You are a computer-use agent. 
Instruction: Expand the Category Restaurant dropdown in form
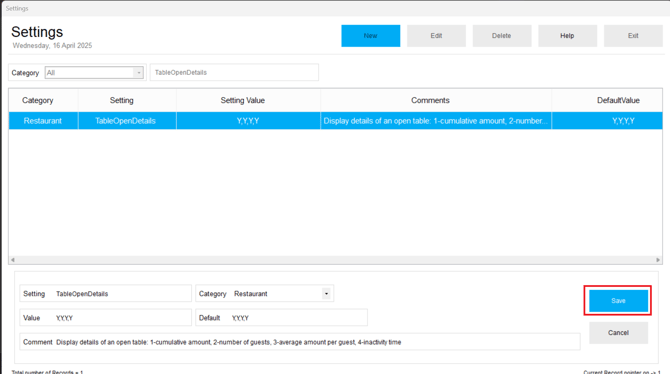click(x=326, y=294)
